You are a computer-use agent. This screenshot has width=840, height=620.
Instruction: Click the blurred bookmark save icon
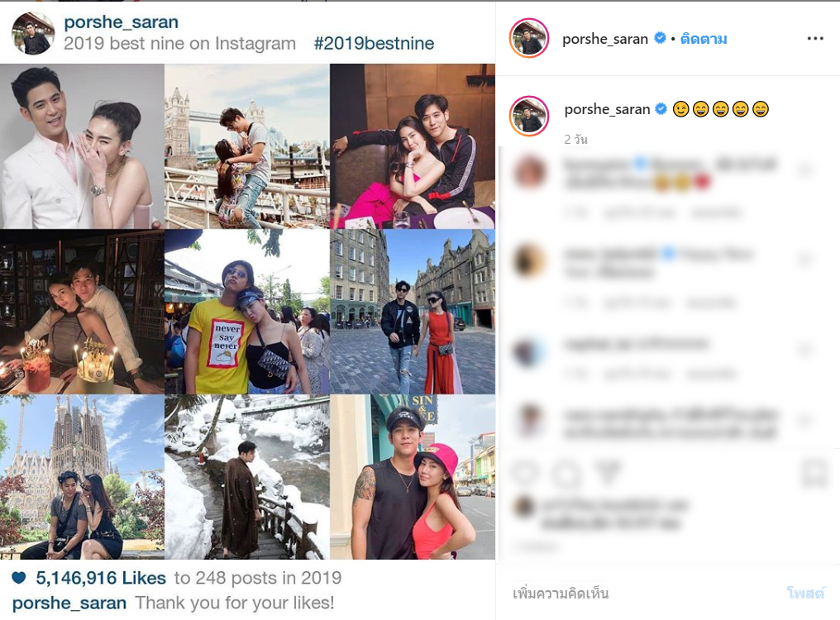814,473
